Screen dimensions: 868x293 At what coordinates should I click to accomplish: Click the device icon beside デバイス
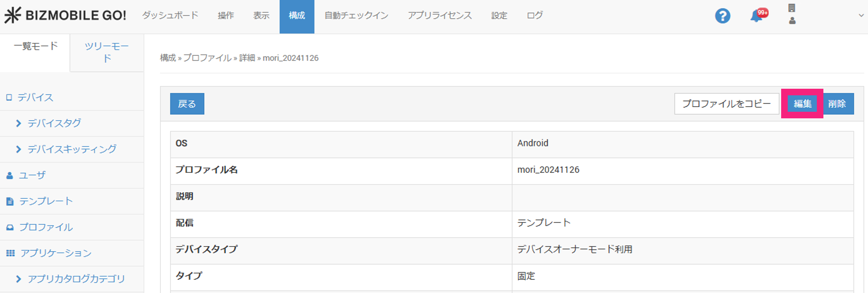coord(9,98)
